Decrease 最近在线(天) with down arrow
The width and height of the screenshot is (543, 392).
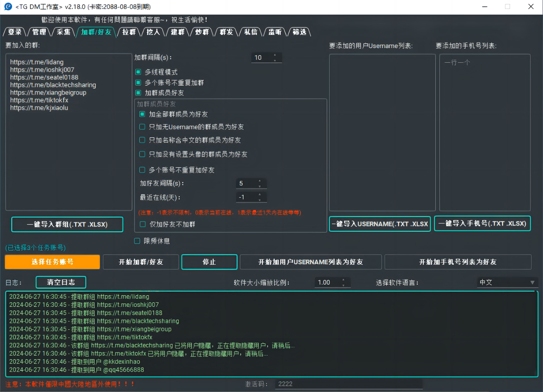(260, 200)
